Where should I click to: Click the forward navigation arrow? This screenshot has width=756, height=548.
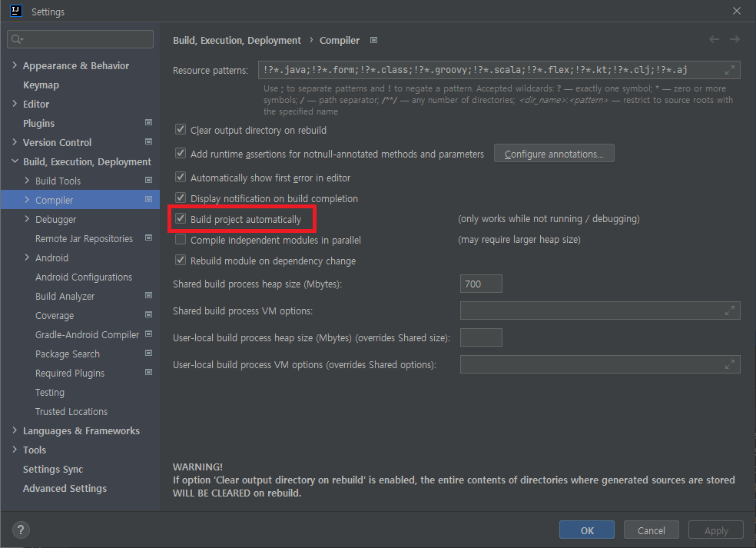click(x=734, y=40)
